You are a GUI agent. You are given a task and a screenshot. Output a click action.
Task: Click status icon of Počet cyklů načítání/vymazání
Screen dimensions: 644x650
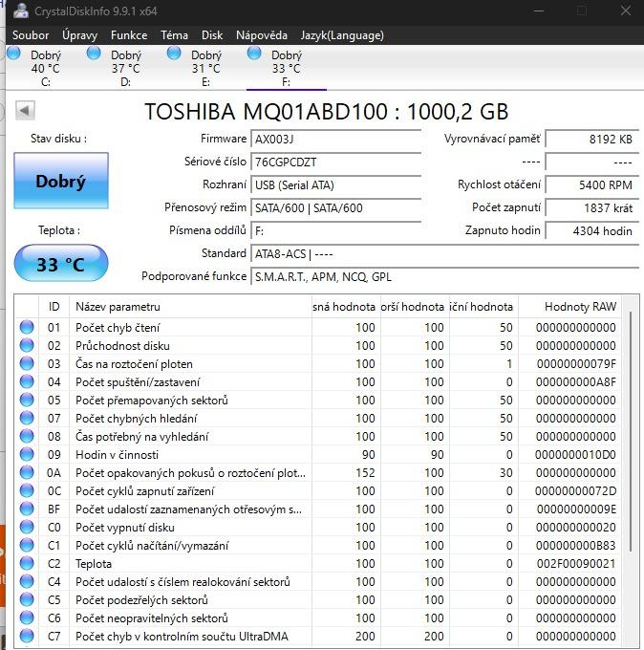click(27, 546)
